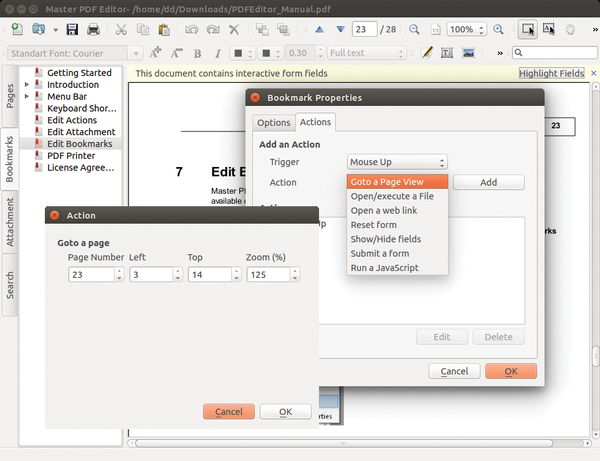The width and height of the screenshot is (600, 461).
Task: Click the Add action button
Action: [x=488, y=182]
